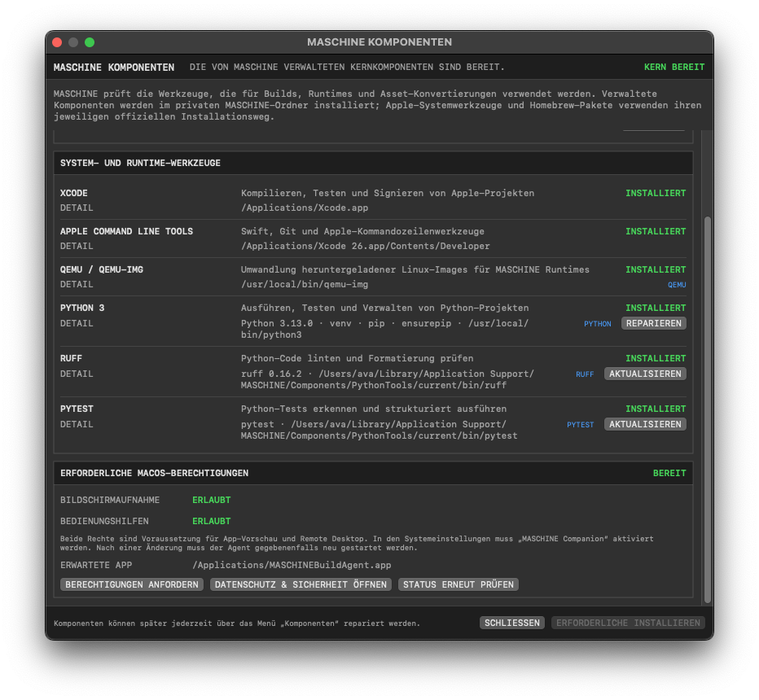759x700 pixels.
Task: Click the ERWARTETE APP label
Action: [x=96, y=565]
